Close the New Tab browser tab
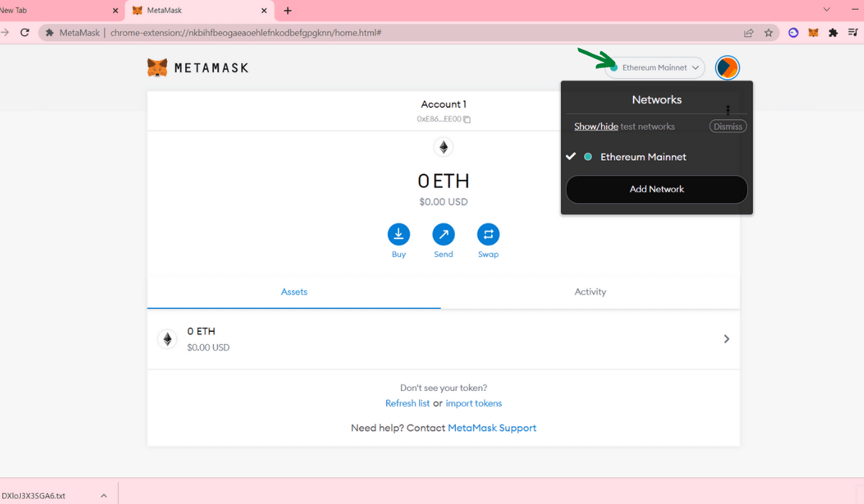864x504 pixels. pos(116,11)
